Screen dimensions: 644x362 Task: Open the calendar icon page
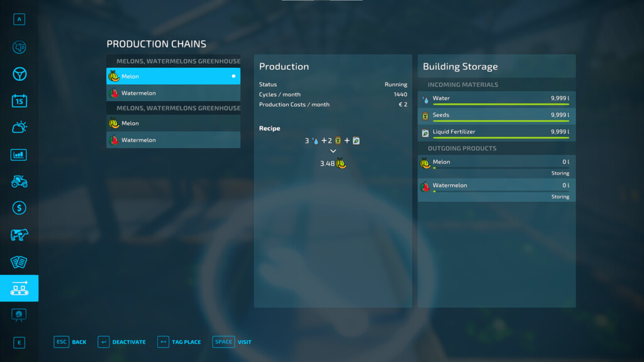pyautogui.click(x=19, y=101)
